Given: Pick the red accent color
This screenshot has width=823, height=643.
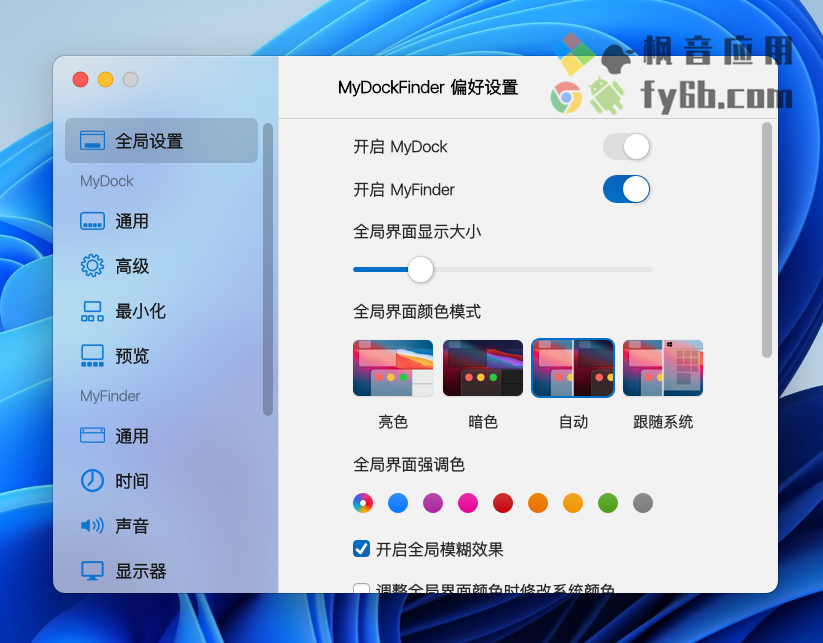Looking at the screenshot, I should tap(503, 503).
